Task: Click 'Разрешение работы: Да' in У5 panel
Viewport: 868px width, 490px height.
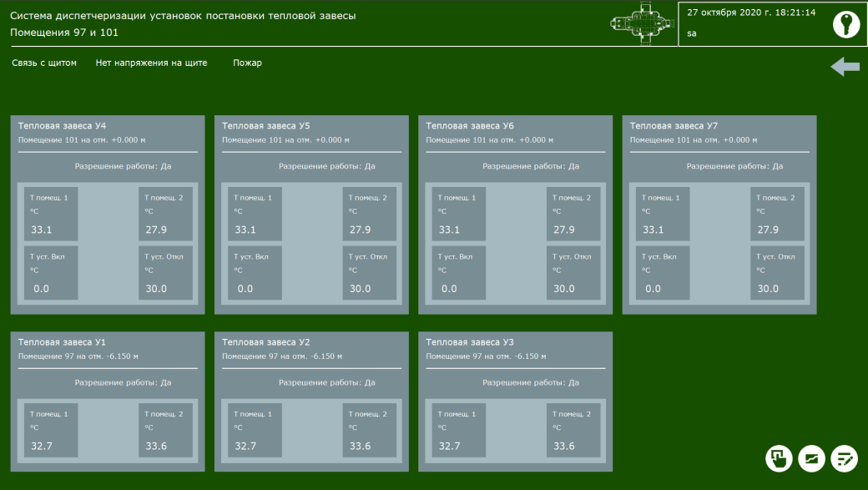Action: (326, 166)
